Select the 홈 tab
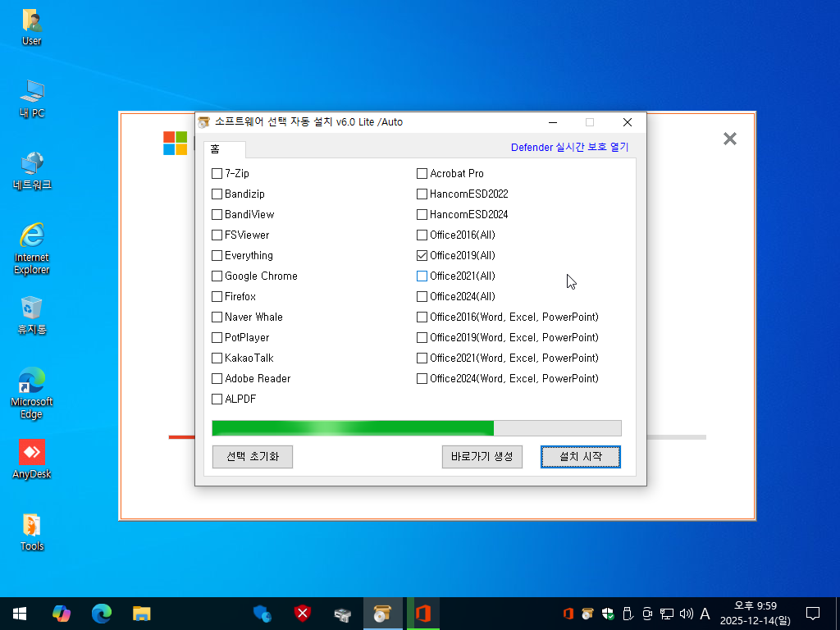840x630 pixels. click(225, 149)
